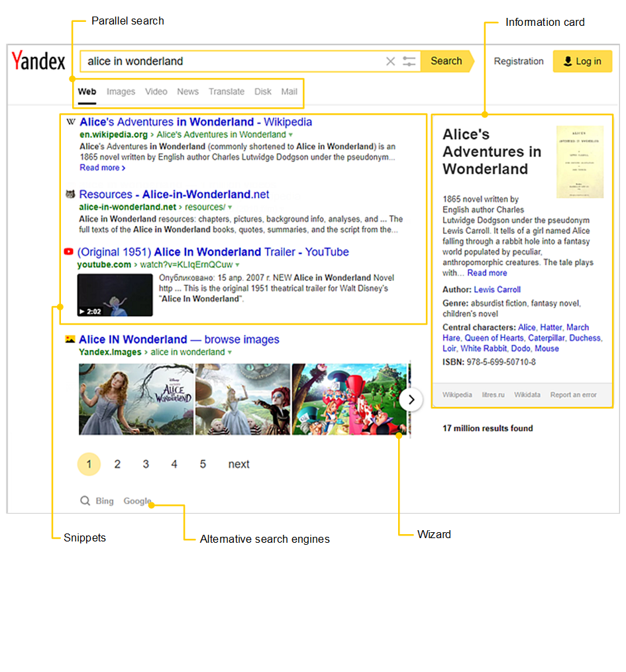
Task: Search the query on Google
Action: point(137,501)
